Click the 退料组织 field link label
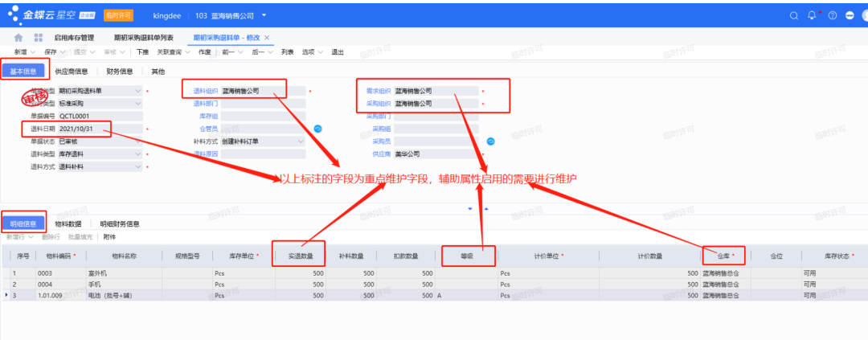This screenshot has height=340, width=868. click(x=206, y=90)
